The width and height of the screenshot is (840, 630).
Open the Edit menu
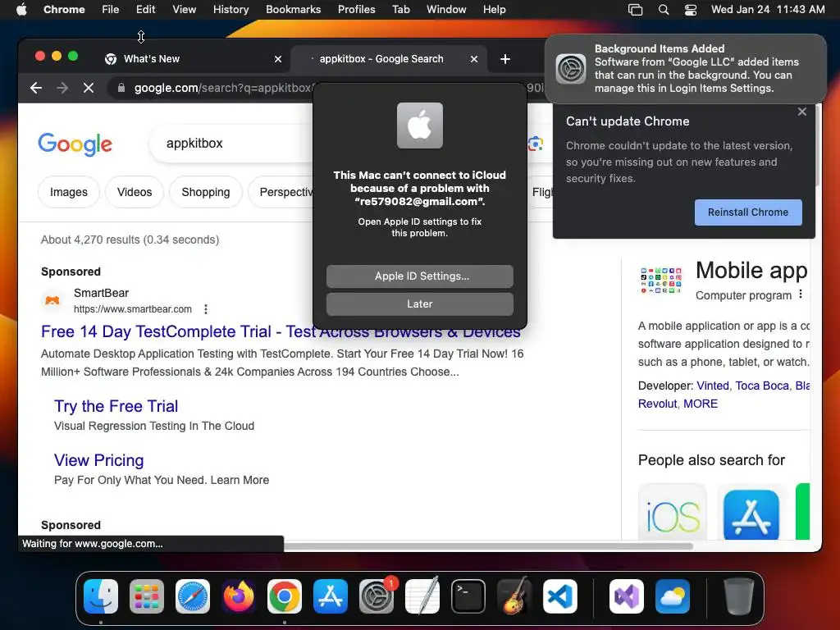pos(145,9)
